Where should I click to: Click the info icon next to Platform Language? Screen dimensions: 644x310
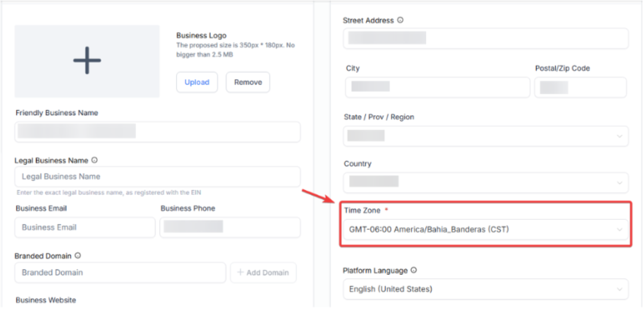tap(414, 271)
